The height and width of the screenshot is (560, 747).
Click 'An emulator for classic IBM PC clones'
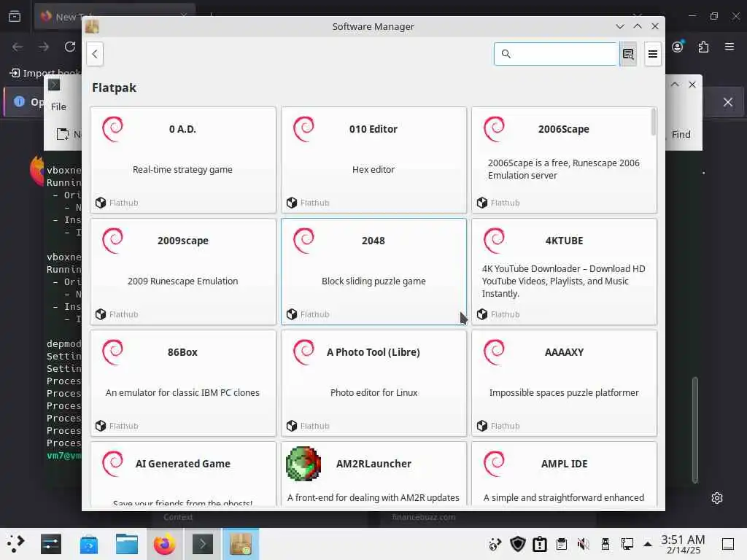point(182,392)
